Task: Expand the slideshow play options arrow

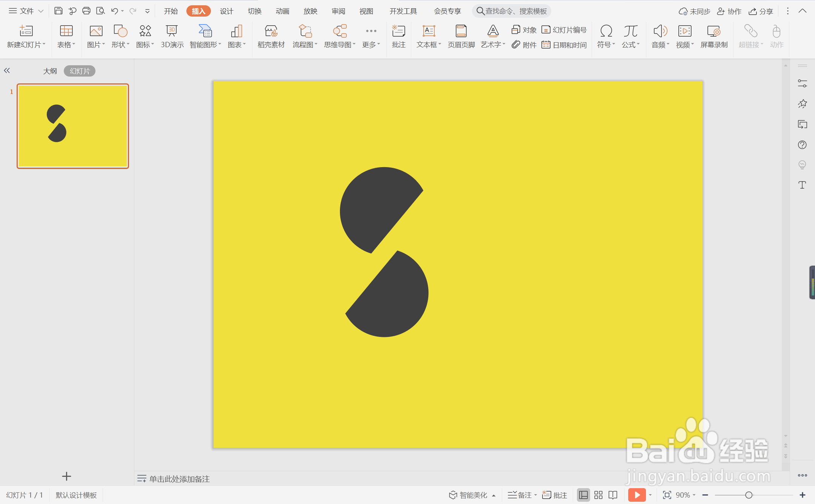Action: 650,495
